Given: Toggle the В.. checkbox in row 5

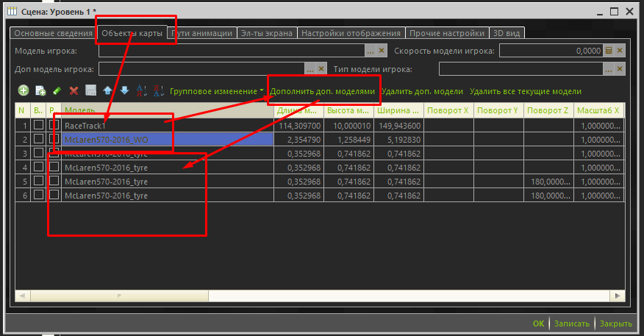Looking at the screenshot, I should 38,180.
